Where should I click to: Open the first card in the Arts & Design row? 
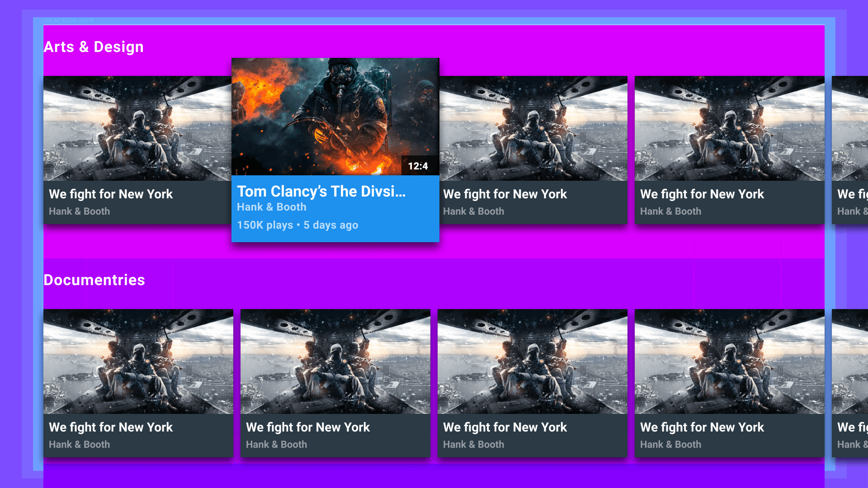137,150
